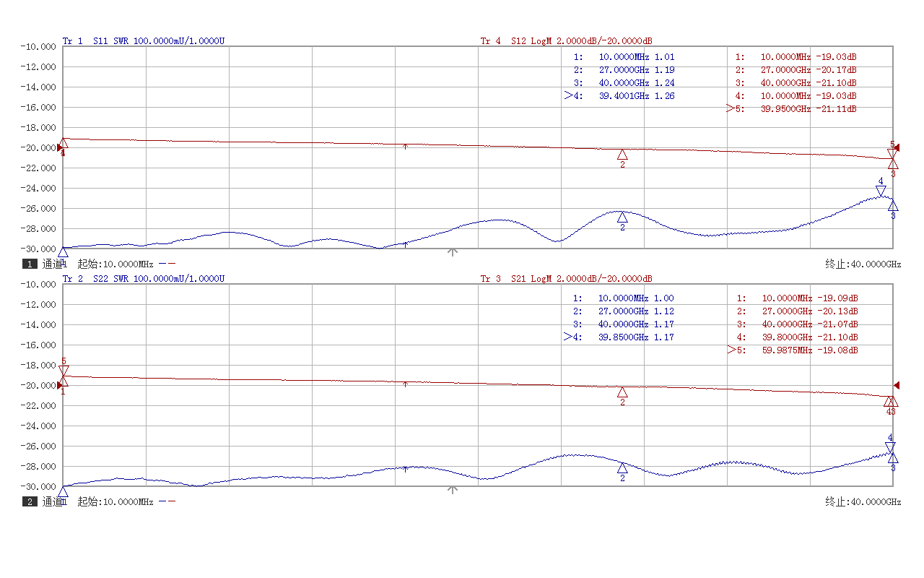
Task: Click channel 1 axis label -10.000
Action: pyautogui.click(x=39, y=46)
